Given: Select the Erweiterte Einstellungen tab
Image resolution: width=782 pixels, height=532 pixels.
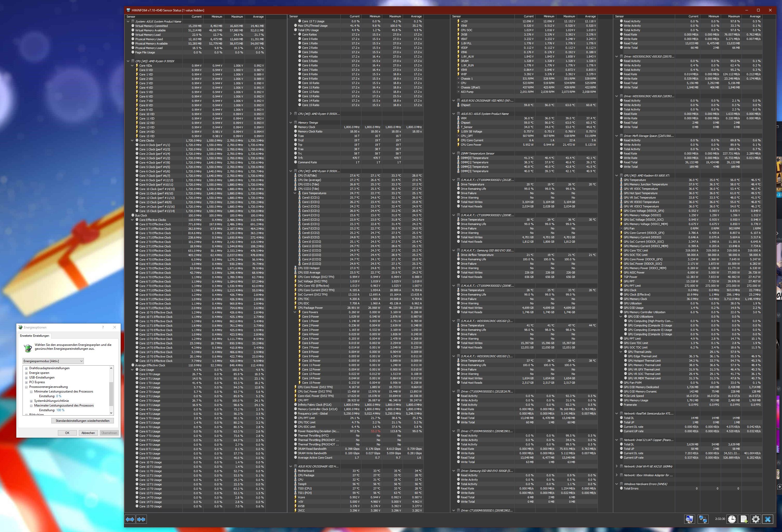Looking at the screenshot, I should coord(35,335).
